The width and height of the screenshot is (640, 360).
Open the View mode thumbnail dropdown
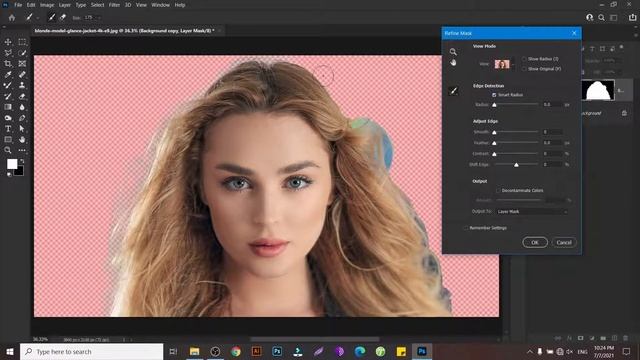point(504,64)
